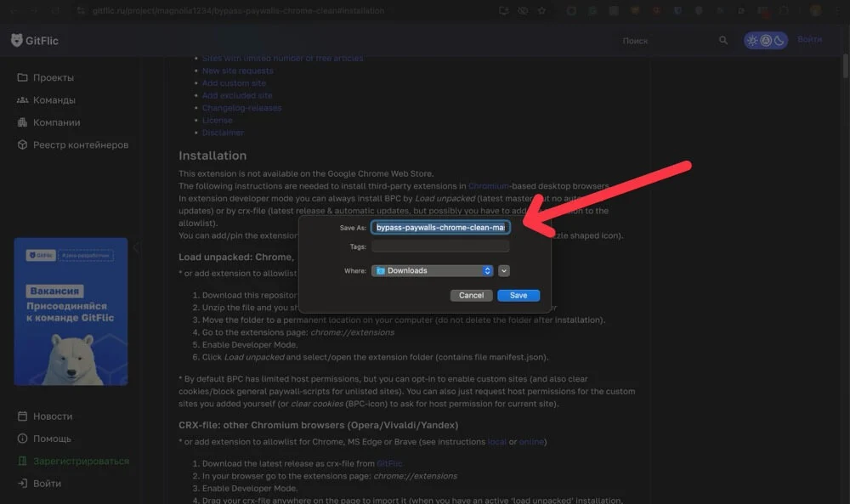The height and width of the screenshot is (504, 850).
Task: Click text 'Enable Developer Mode.' in Chrome steps
Action: click(249, 345)
